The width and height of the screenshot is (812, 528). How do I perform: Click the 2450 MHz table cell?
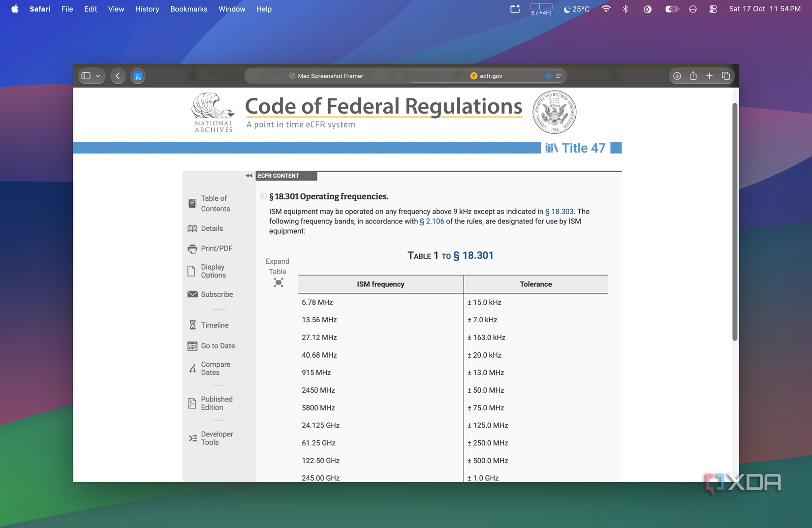point(380,390)
